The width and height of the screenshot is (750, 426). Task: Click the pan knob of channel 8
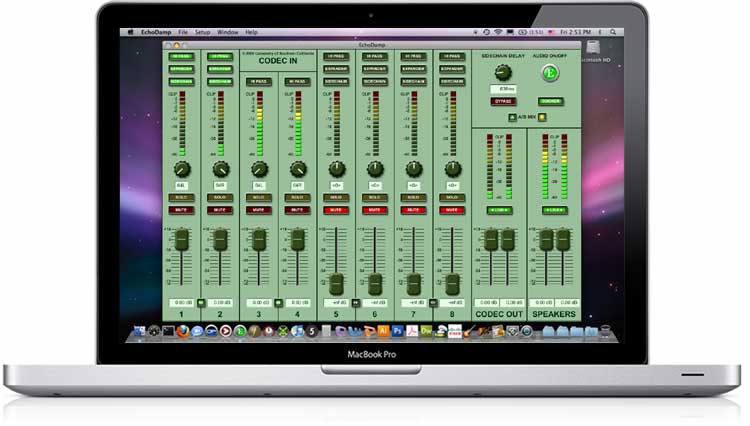click(452, 169)
